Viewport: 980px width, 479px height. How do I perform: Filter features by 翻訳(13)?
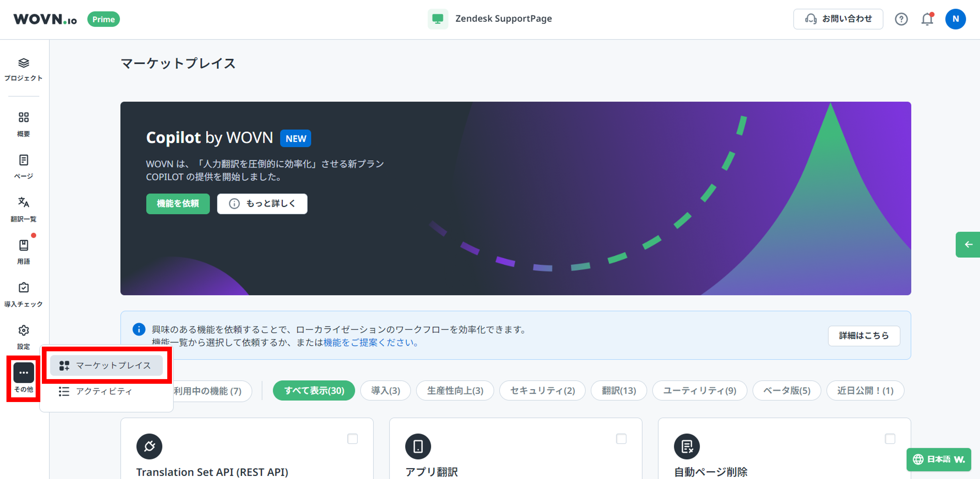click(618, 390)
